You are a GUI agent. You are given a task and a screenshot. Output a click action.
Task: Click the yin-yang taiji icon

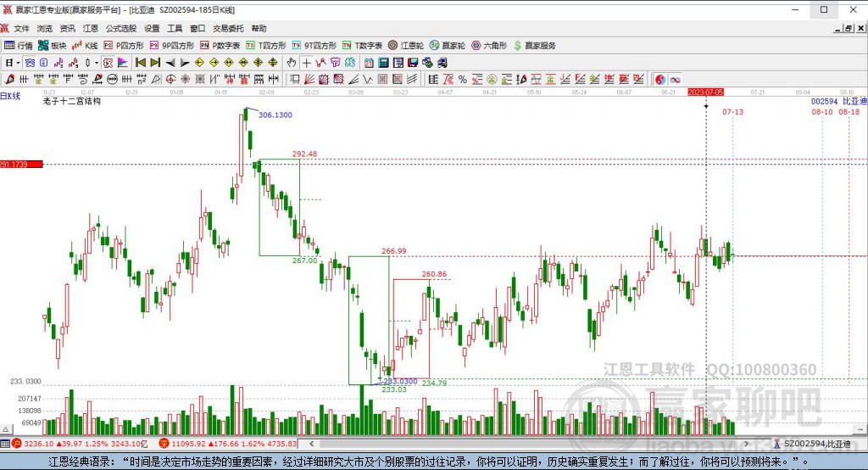click(659, 79)
